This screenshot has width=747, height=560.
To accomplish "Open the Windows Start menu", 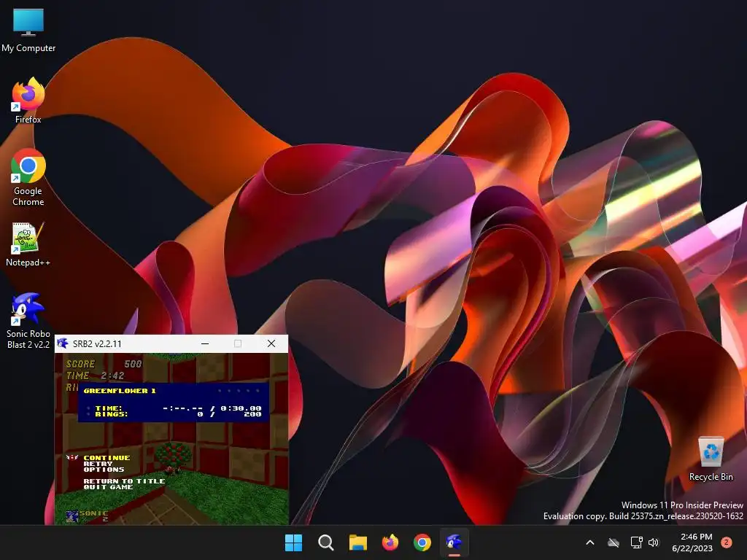I will [293, 542].
